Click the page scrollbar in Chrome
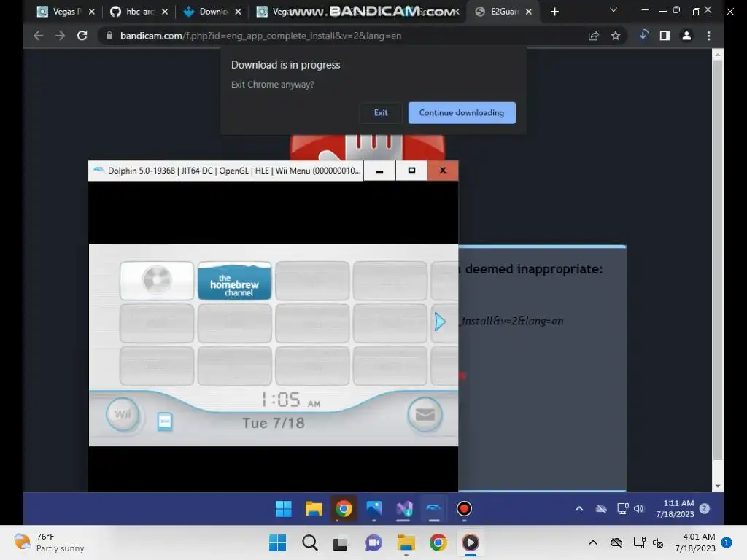Image resolution: width=747 pixels, height=560 pixels. point(718,260)
